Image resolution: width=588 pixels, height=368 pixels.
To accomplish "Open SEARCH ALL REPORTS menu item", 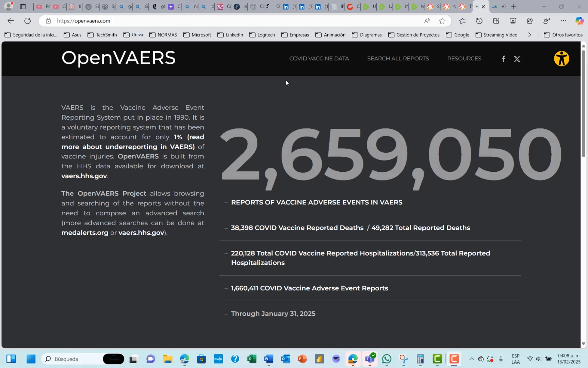I will click(x=398, y=59).
